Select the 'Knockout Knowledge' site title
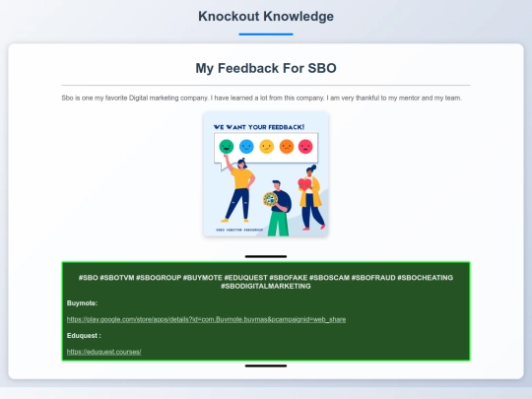The height and width of the screenshot is (399, 532). point(266,17)
